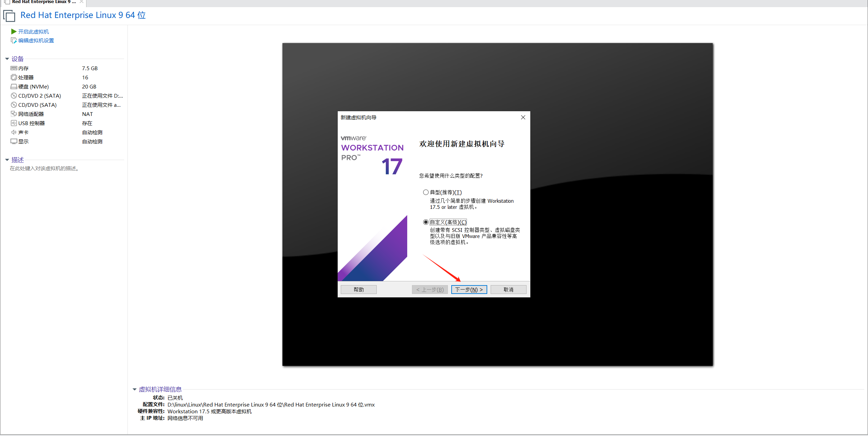Switch to the Red Hat Enterprise Linux 9 tab

coord(44,2)
